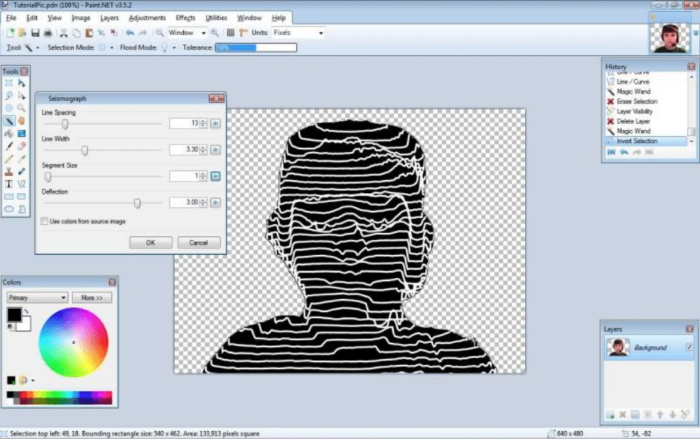Click the Deflection slider handle

pos(137,203)
